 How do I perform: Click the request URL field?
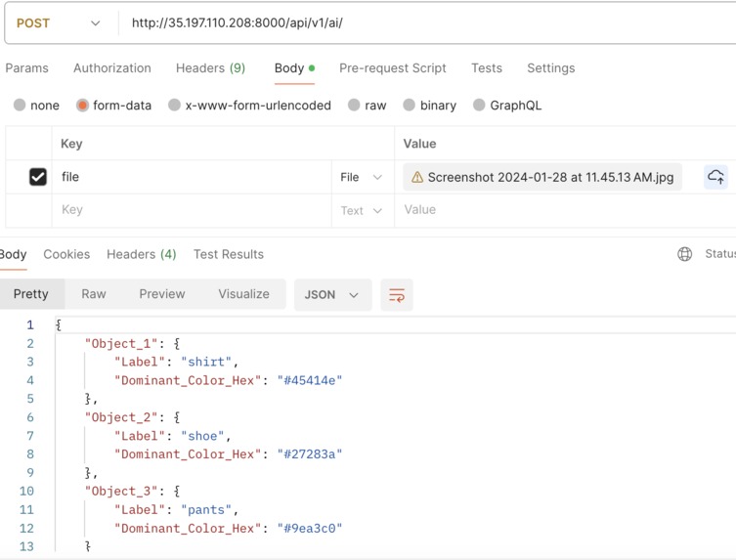[427, 23]
